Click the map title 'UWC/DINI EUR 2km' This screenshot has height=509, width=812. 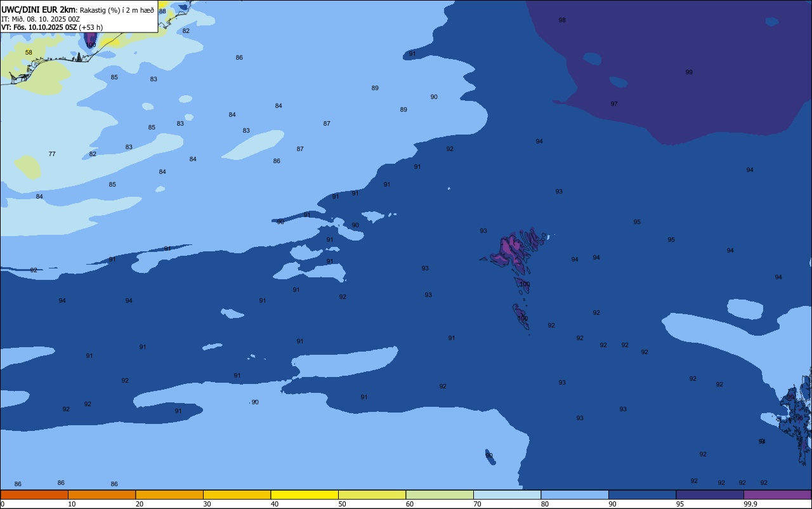pyautogui.click(x=38, y=10)
